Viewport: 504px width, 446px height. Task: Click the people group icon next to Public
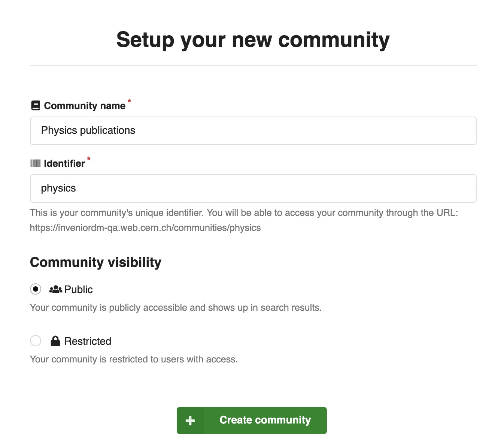click(56, 289)
